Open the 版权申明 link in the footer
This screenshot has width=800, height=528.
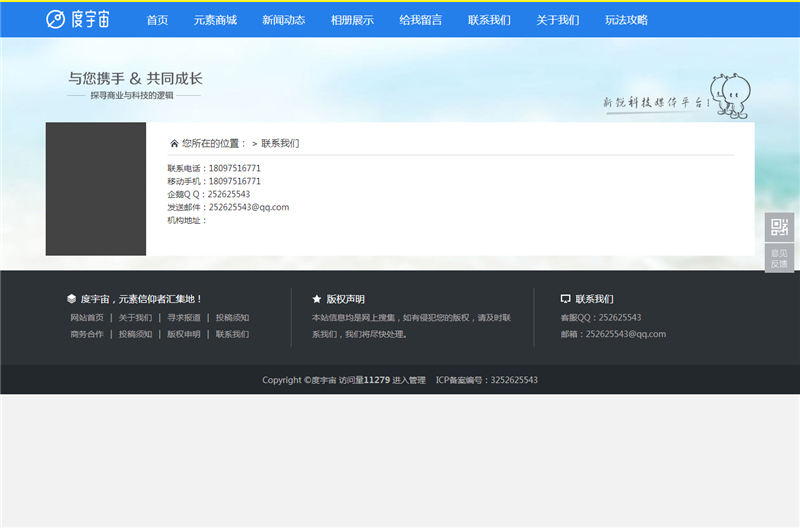(183, 334)
